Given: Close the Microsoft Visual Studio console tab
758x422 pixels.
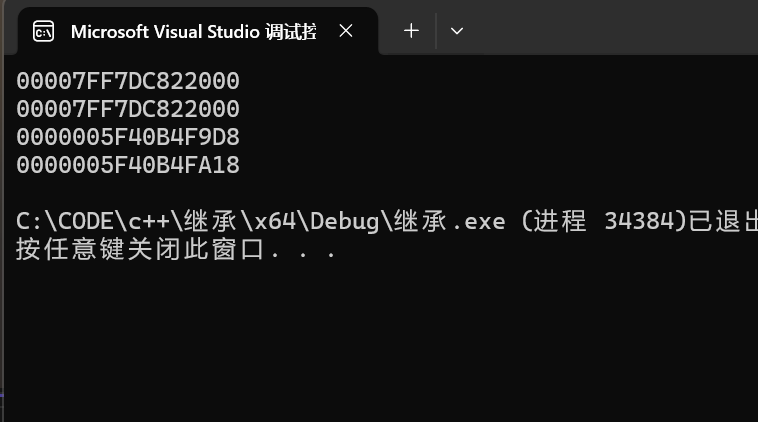Looking at the screenshot, I should coord(346,31).
